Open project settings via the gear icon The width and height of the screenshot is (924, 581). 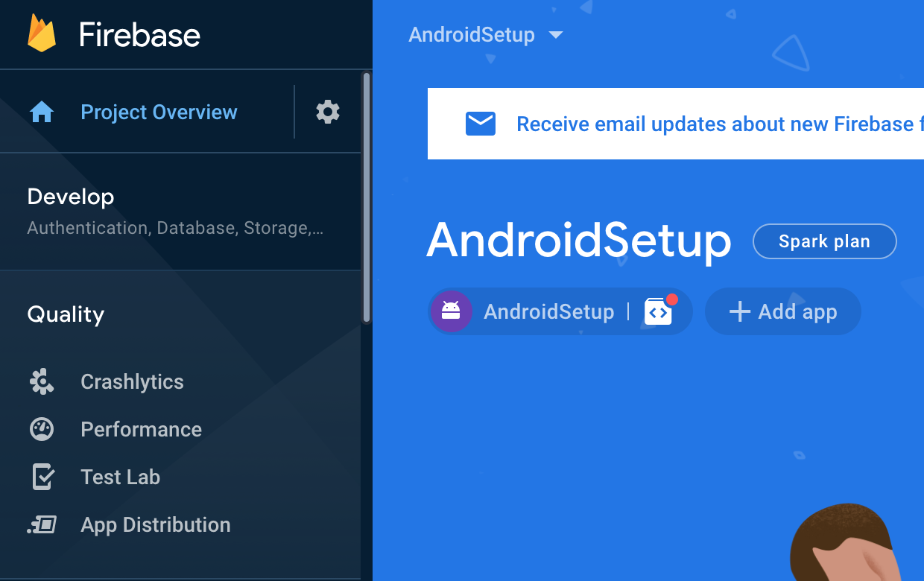326,112
